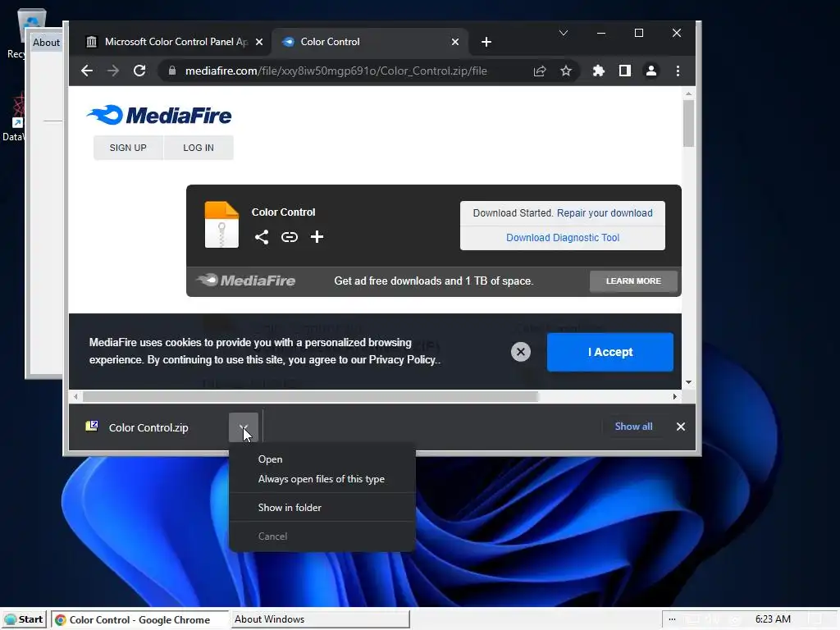The width and height of the screenshot is (840, 630).
Task: Open the Download Diagnostic Tool link
Action: click(563, 238)
